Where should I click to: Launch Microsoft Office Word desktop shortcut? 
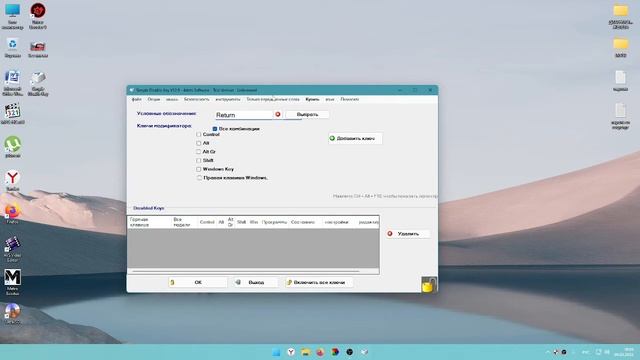(x=12, y=83)
